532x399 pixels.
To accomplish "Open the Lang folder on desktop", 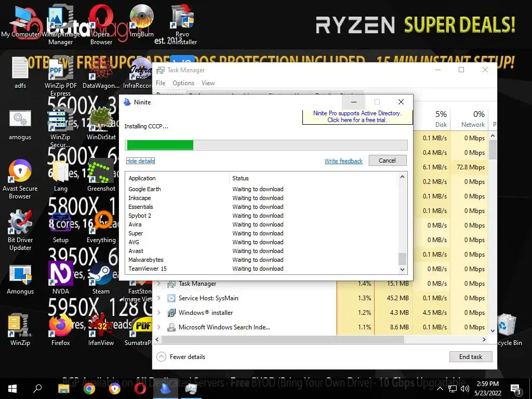I will (60, 176).
